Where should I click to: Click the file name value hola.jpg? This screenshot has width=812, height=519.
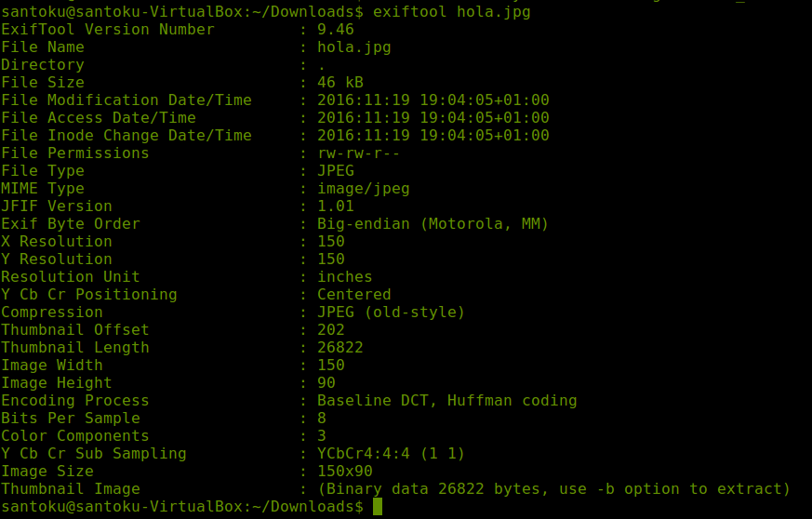click(x=353, y=47)
